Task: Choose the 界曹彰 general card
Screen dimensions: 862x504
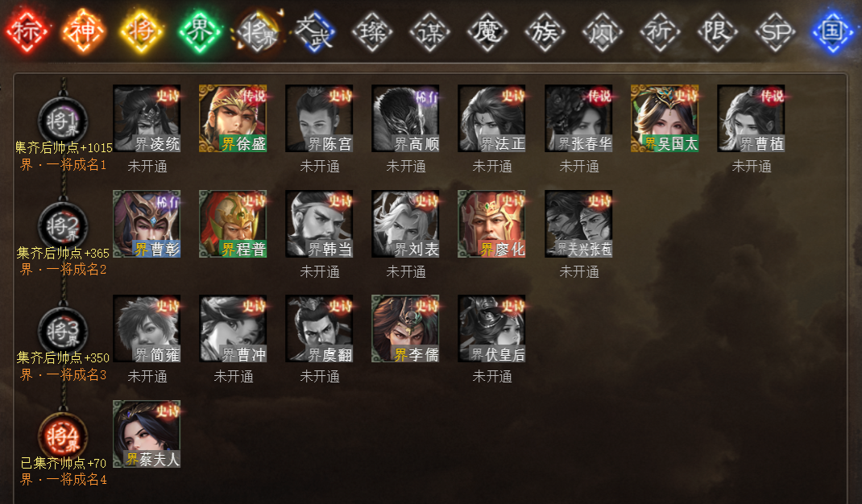Action: [147, 224]
